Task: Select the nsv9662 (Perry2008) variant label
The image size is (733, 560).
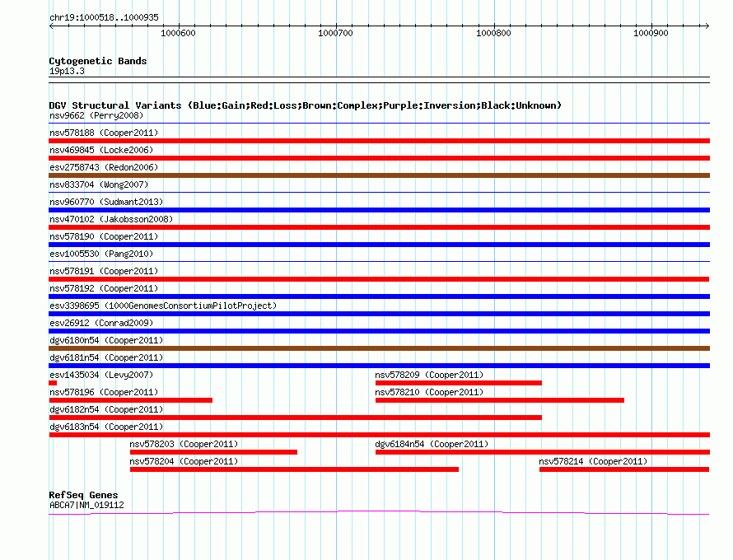Action: click(x=96, y=115)
